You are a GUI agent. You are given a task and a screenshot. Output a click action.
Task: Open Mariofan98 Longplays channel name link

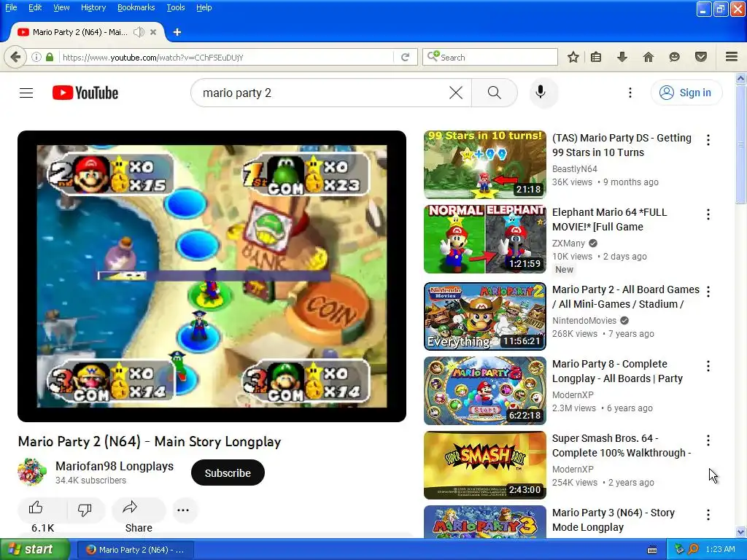[x=115, y=466]
